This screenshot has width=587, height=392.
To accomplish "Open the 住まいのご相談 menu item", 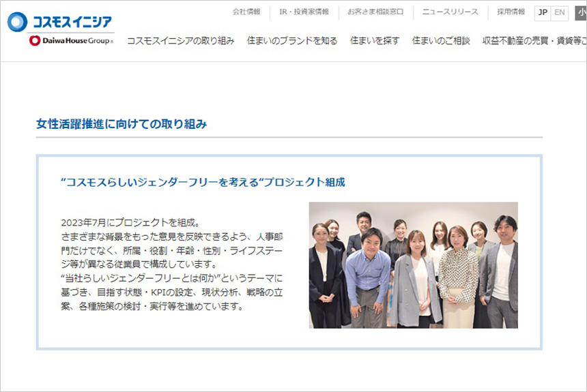I will (441, 41).
